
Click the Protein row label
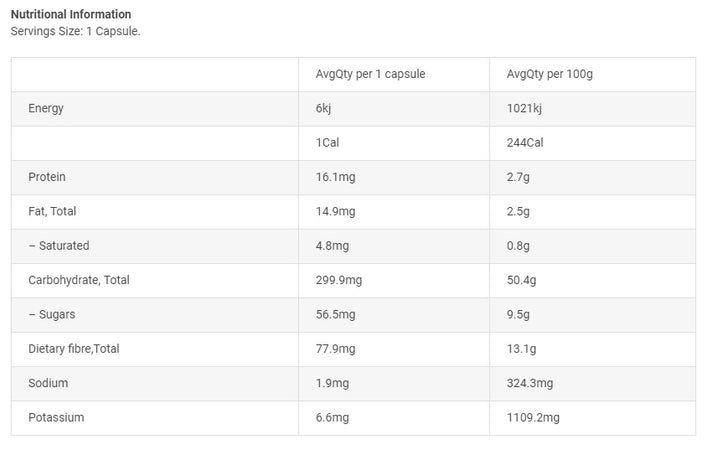pyautogui.click(x=47, y=177)
